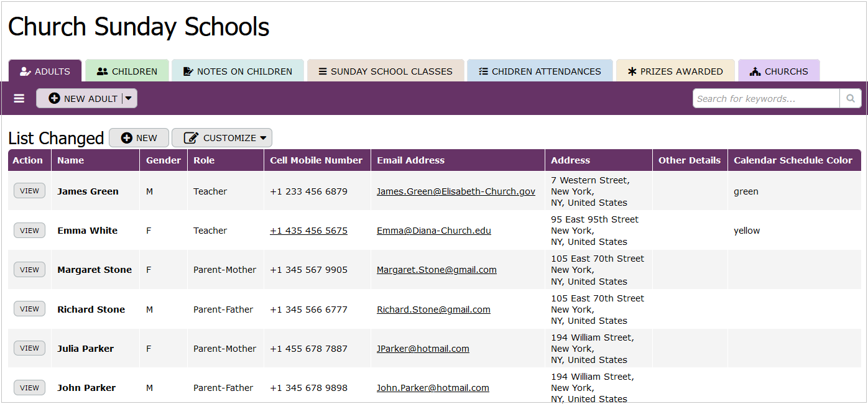Click Emma White's phone number link
The image size is (868, 404).
click(x=308, y=231)
